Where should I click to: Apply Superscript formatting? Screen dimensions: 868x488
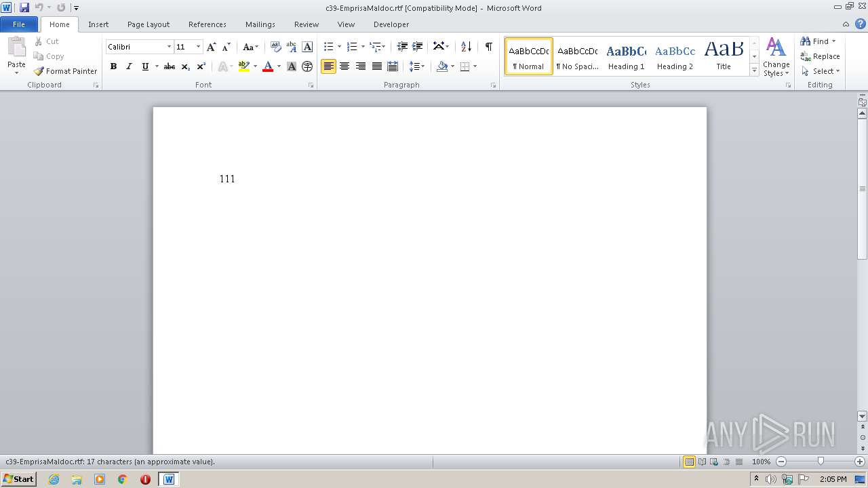(201, 66)
